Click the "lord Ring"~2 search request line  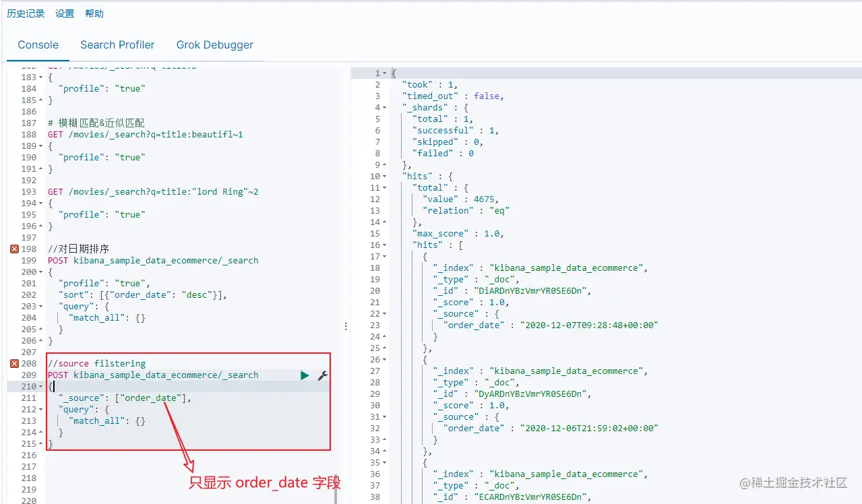click(153, 192)
